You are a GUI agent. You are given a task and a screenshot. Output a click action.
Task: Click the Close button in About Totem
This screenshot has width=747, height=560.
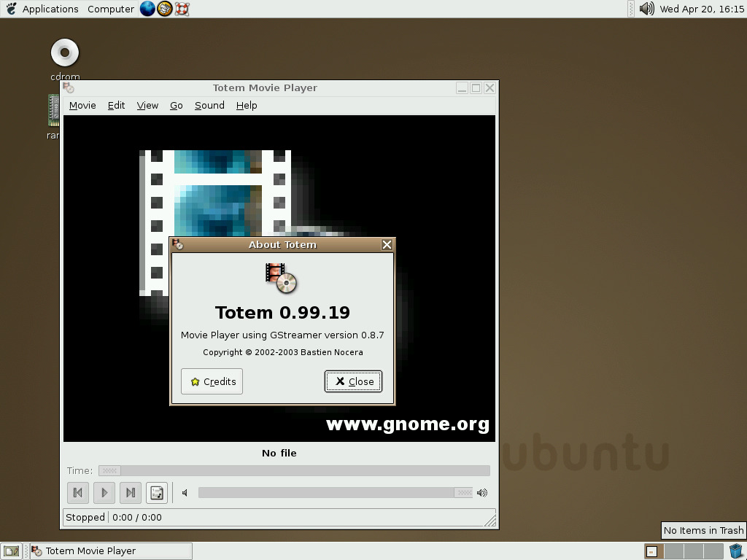353,381
